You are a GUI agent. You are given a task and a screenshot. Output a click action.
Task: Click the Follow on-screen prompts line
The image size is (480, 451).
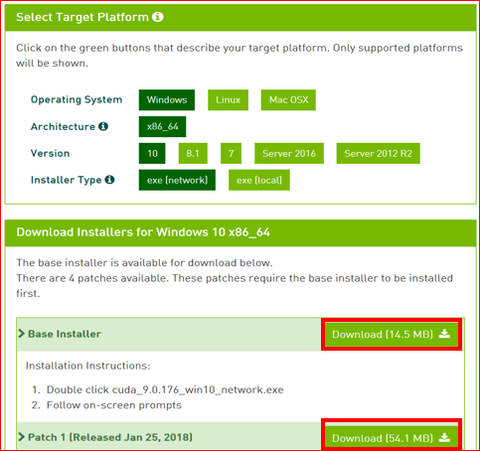click(x=114, y=405)
